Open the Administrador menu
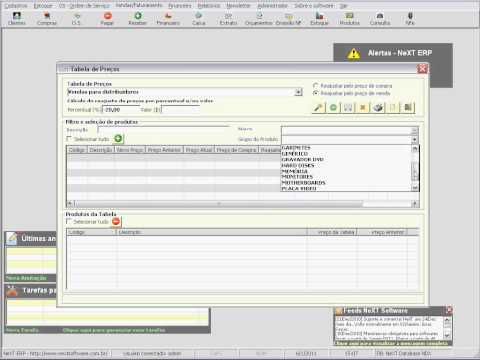 tap(272, 6)
